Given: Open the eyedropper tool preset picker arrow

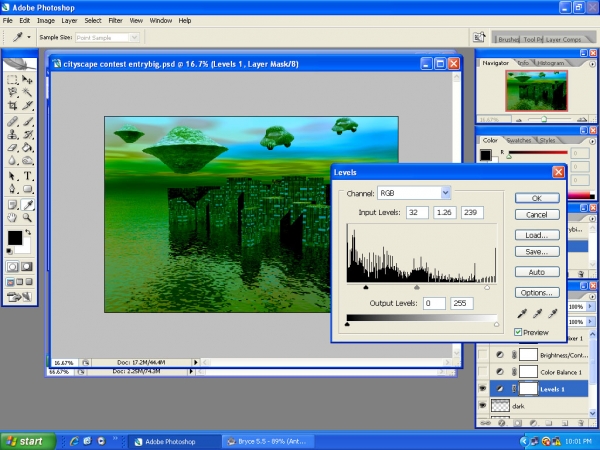Looking at the screenshot, I should pyautogui.click(x=29, y=37).
